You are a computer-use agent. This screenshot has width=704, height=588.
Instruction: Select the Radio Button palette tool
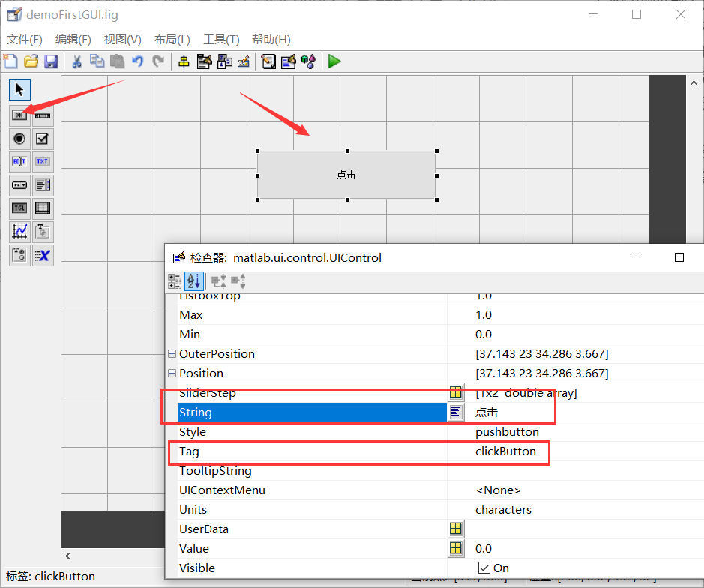coord(19,138)
